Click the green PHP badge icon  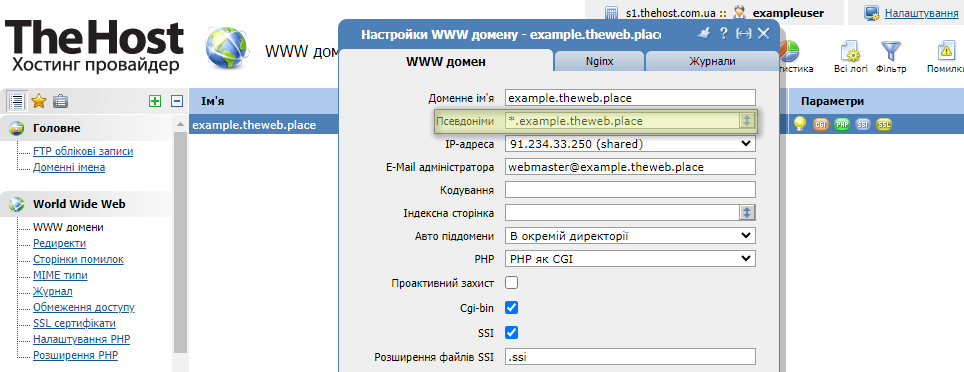pyautogui.click(x=842, y=125)
